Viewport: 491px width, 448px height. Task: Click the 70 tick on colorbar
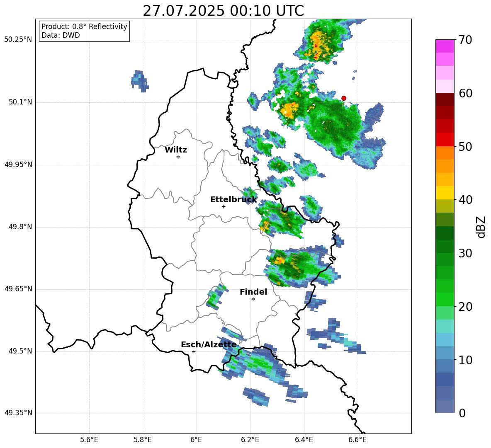465,40
